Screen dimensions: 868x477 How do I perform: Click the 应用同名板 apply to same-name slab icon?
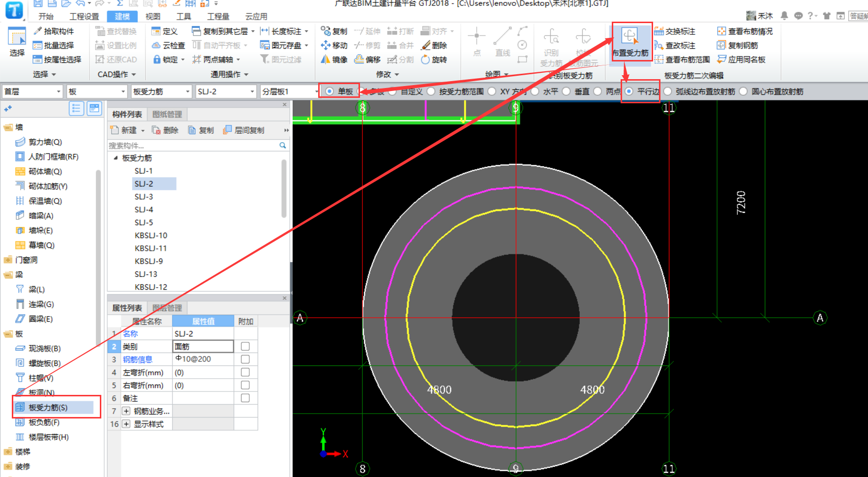coord(721,60)
